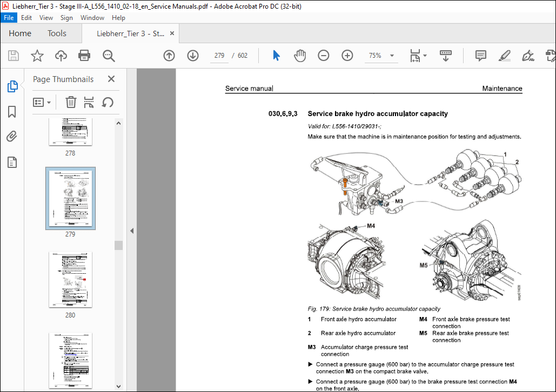Add a comment with the speech bubble icon
Image resolution: width=556 pixels, height=392 pixels.
coord(480,56)
